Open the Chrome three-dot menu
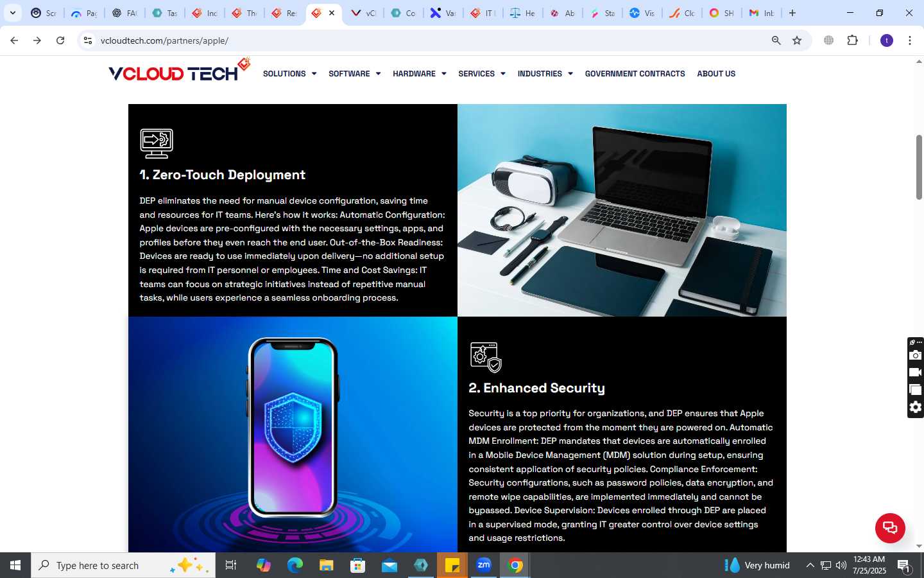This screenshot has width=924, height=578. click(910, 40)
